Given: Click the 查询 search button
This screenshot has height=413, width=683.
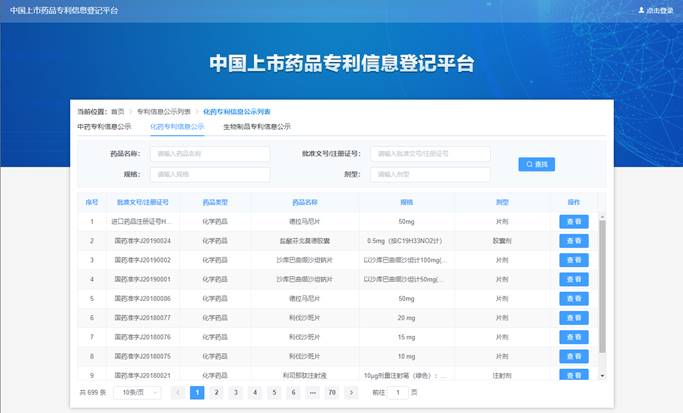Looking at the screenshot, I should [x=536, y=164].
